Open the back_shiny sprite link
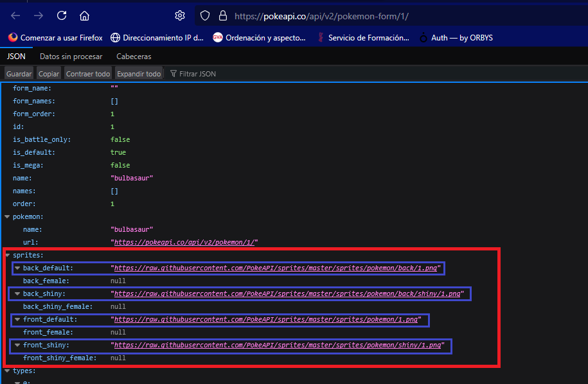The width and height of the screenshot is (588, 384). (287, 293)
